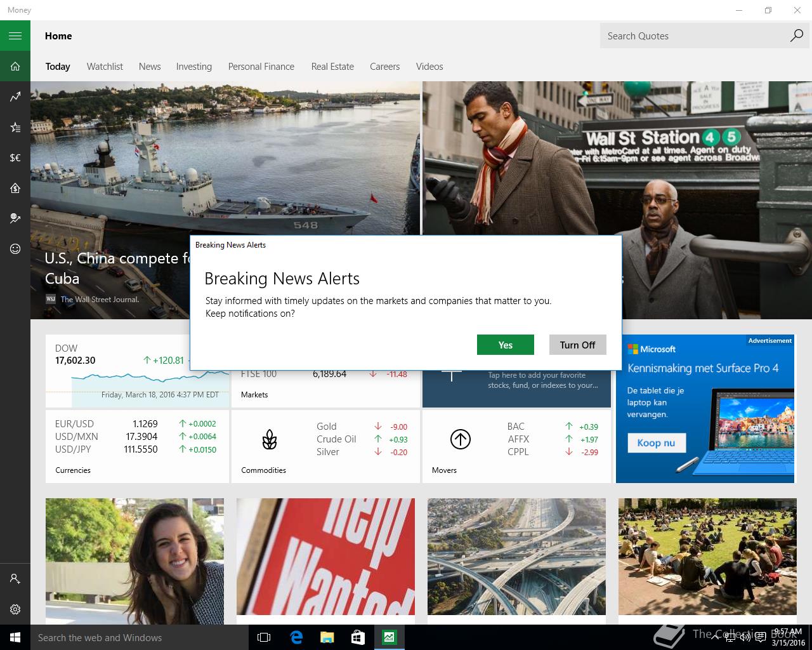Screen dimensions: 812x650
Task: Open the Help Wanted article thumbnail
Action: 325,557
